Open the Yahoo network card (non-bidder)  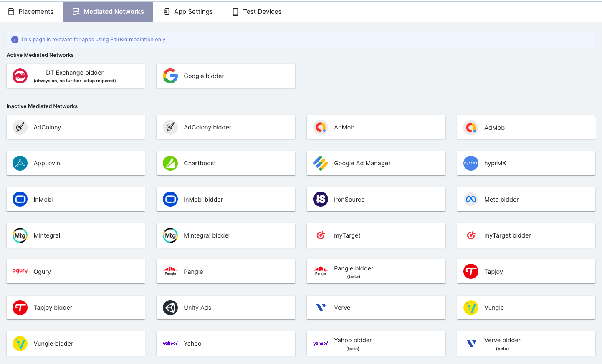pyautogui.click(x=226, y=344)
